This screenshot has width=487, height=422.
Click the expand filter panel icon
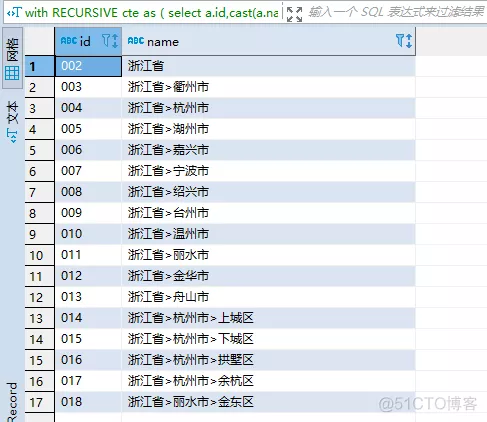[x=294, y=14]
